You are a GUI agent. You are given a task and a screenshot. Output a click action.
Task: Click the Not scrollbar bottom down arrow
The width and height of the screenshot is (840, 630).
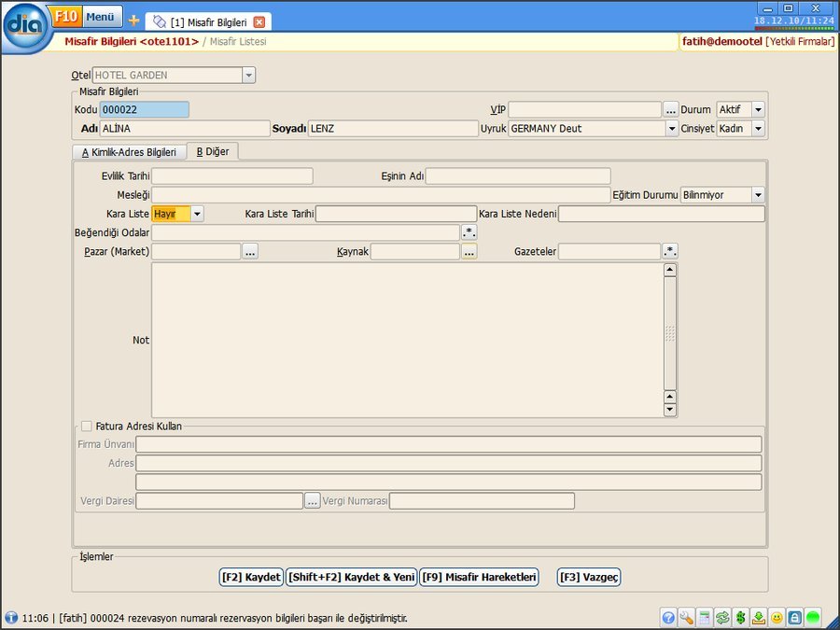point(669,410)
